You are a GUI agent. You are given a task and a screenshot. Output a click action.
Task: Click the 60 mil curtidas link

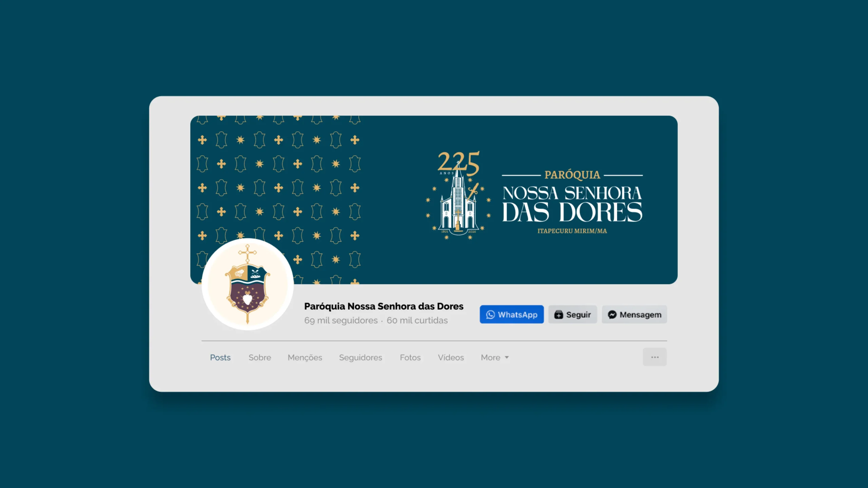point(417,320)
